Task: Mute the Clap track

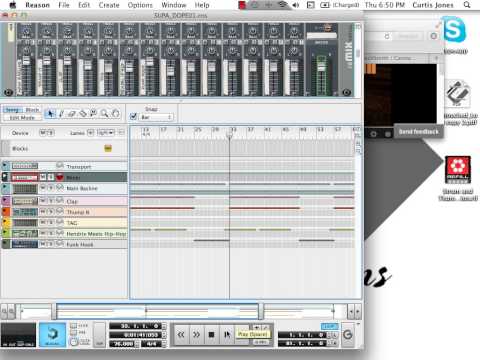Action: coord(43,200)
